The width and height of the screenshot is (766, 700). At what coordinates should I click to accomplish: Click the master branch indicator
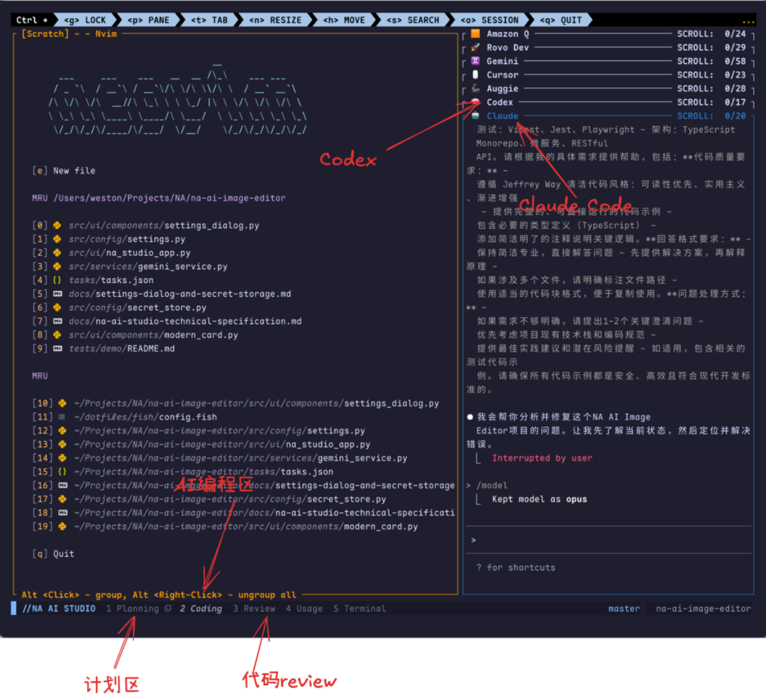[624, 609]
